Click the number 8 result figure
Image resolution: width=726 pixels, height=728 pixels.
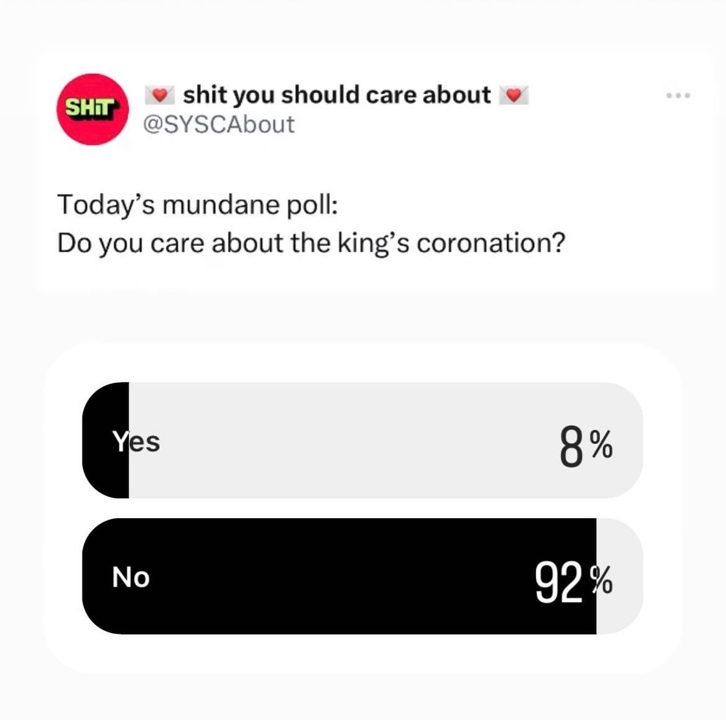(571, 447)
